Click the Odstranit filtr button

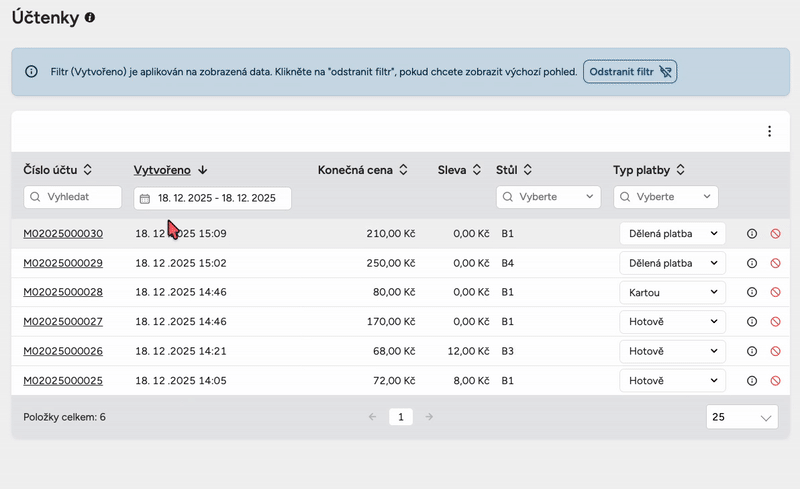630,72
